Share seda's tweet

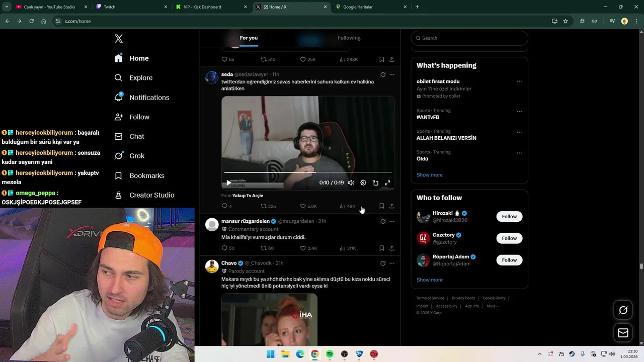(x=392, y=206)
